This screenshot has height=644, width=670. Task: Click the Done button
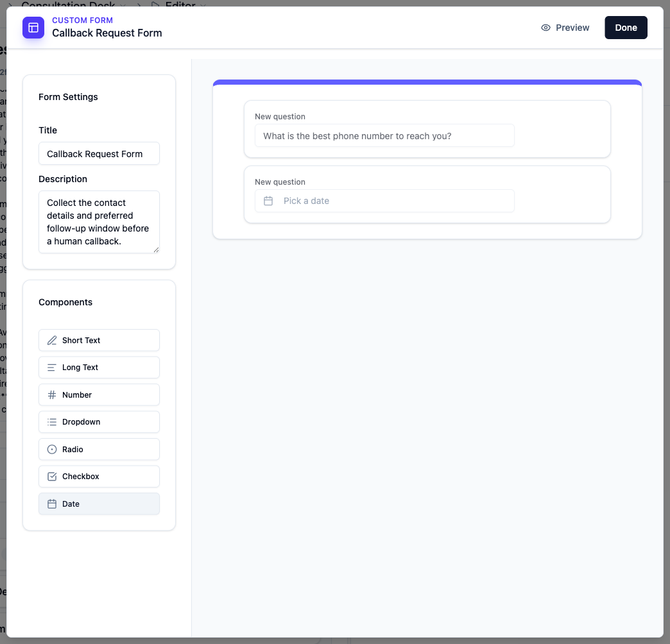click(626, 28)
